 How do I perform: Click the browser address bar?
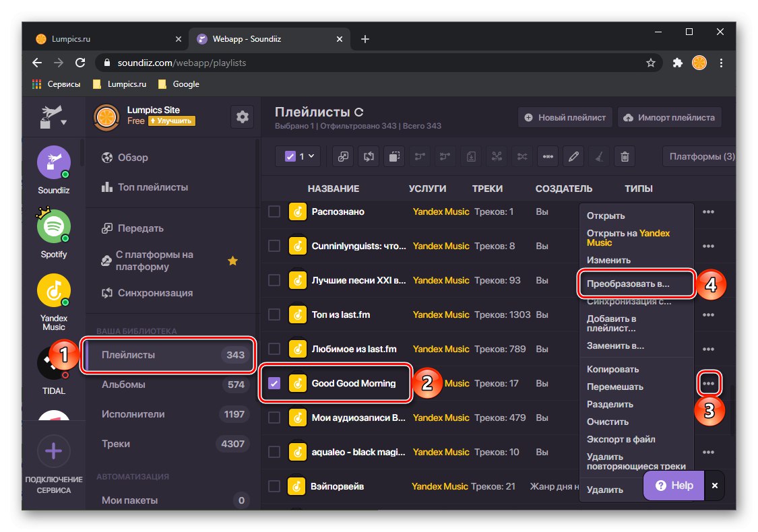[x=270, y=63]
